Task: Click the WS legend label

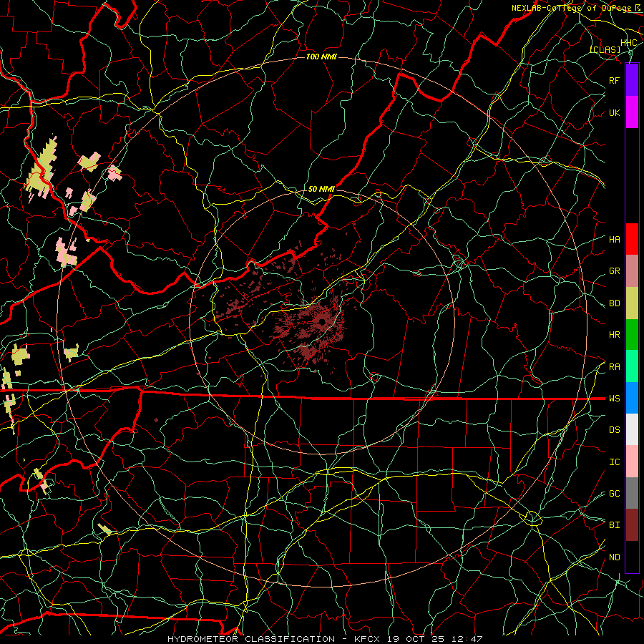Action: tap(615, 399)
